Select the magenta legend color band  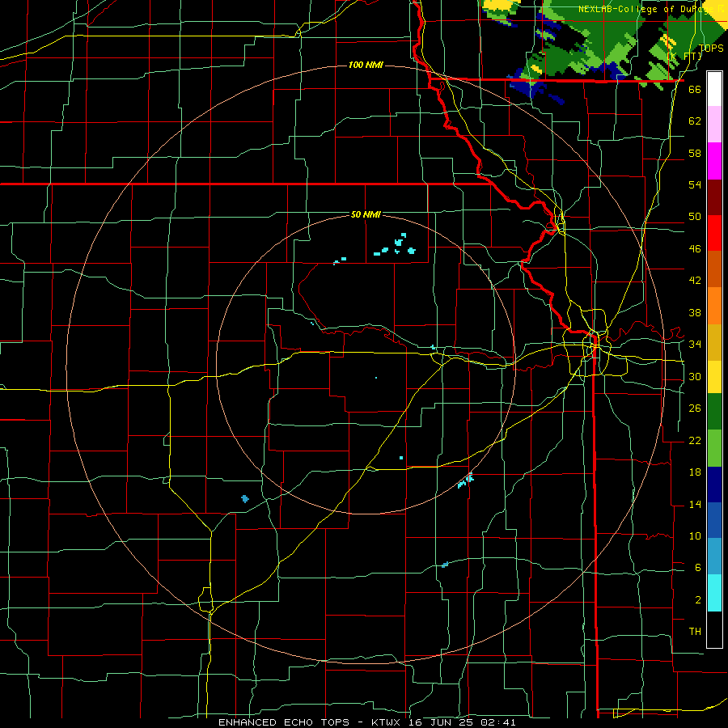pos(714,161)
